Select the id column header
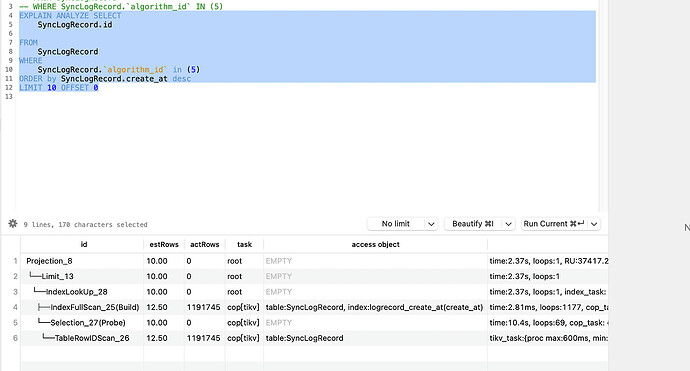The width and height of the screenshot is (690, 371). (x=84, y=244)
